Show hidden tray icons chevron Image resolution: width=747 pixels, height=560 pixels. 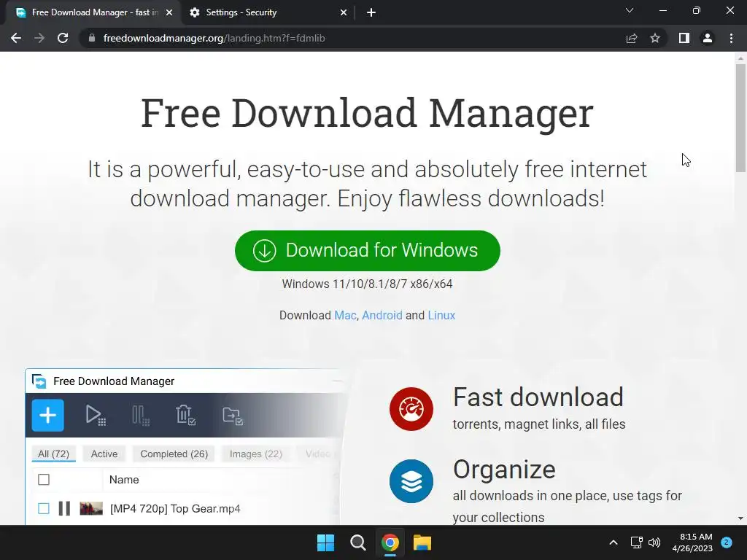point(614,542)
